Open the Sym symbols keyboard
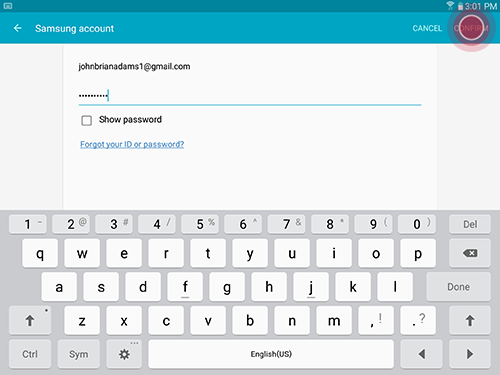The width and height of the screenshot is (500, 375). point(79,354)
